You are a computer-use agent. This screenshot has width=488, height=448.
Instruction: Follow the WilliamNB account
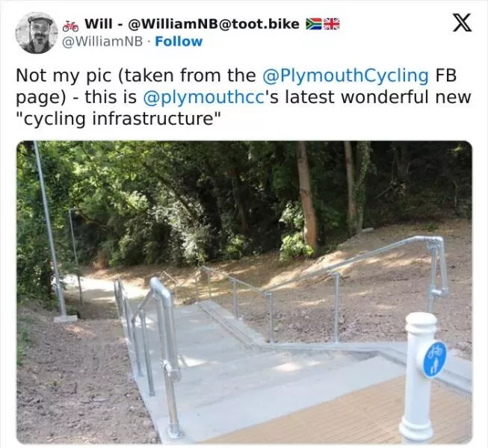(x=178, y=41)
